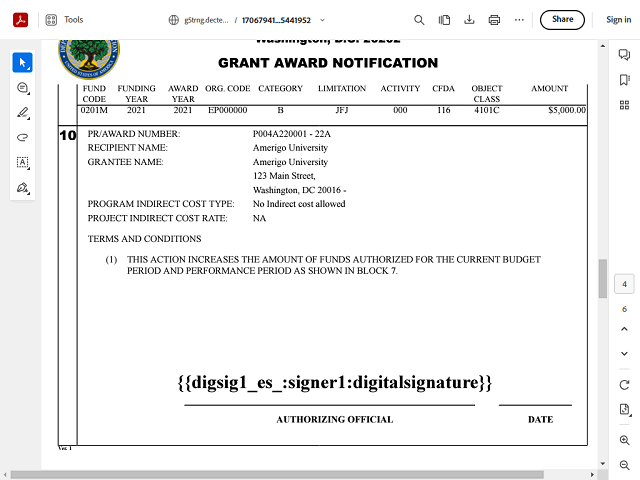The height and width of the screenshot is (480, 640).
Task: Select PROJECT INDIRECT COST RATE label
Action: pyautogui.click(x=157, y=218)
